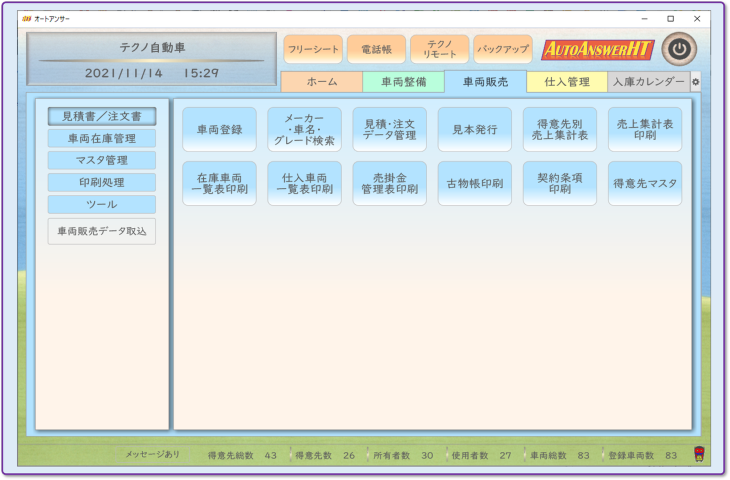This screenshot has width=730, height=480.
Task: Click the red mascot icon in status bar
Action: (x=699, y=454)
